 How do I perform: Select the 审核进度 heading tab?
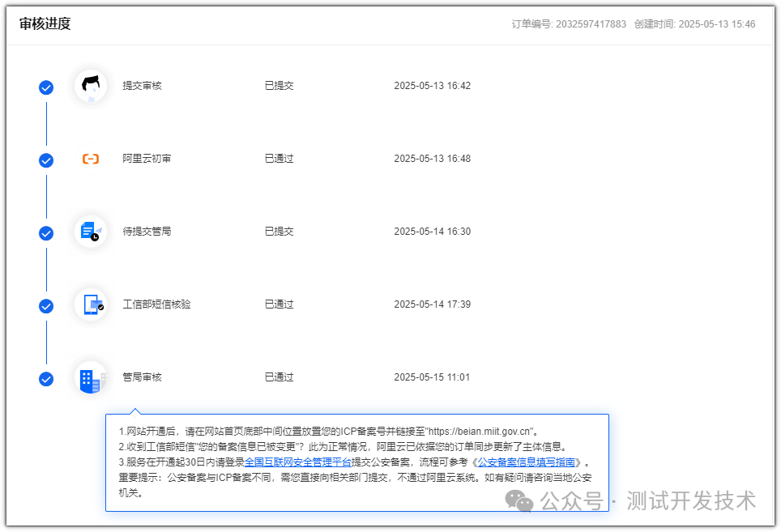click(43, 24)
